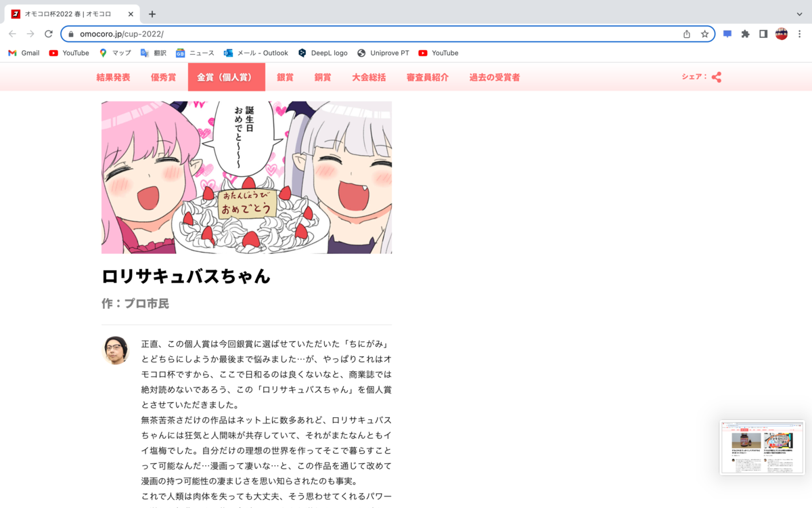The width and height of the screenshot is (812, 508).
Task: Click the browser forward arrow
Action: pyautogui.click(x=30, y=34)
